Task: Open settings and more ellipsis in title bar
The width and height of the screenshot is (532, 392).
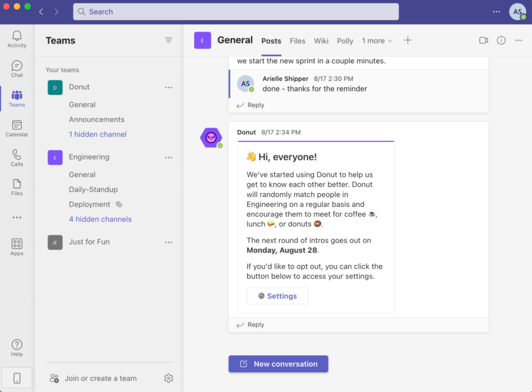Action: pos(496,12)
